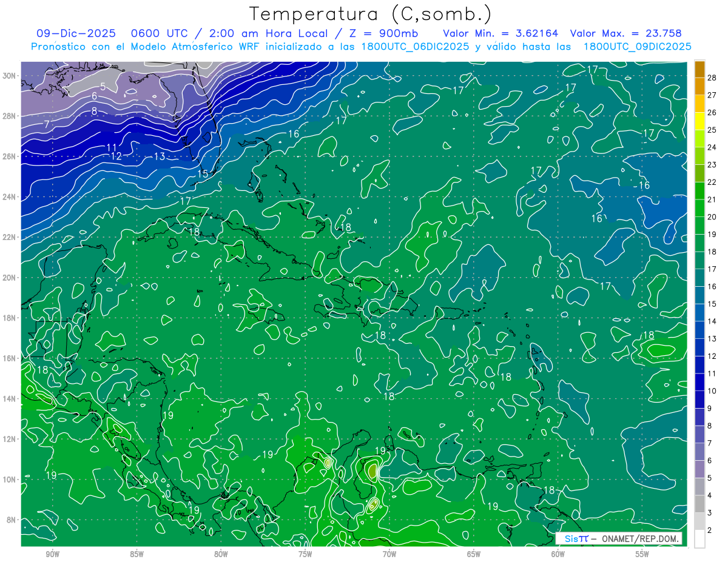Screen dimensions: 728x562
Task: Click the title 'Temperatura (C,somb.)'
Action: tap(371, 14)
